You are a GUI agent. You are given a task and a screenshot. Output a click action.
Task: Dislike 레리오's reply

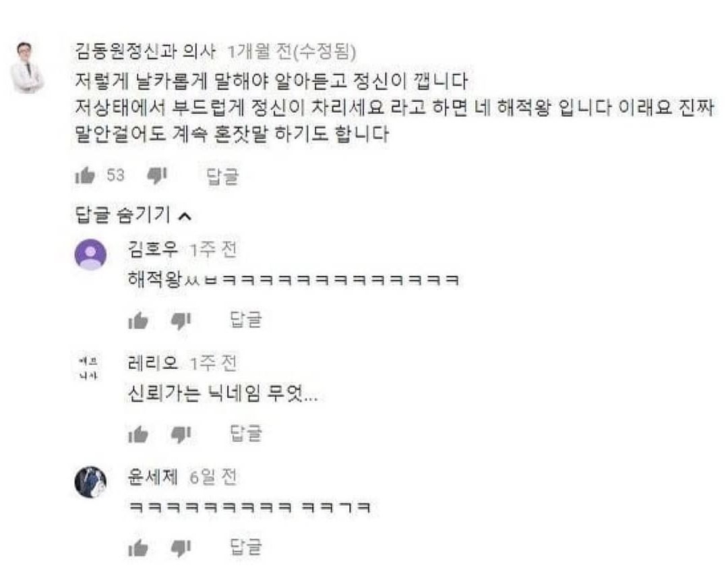(x=181, y=434)
